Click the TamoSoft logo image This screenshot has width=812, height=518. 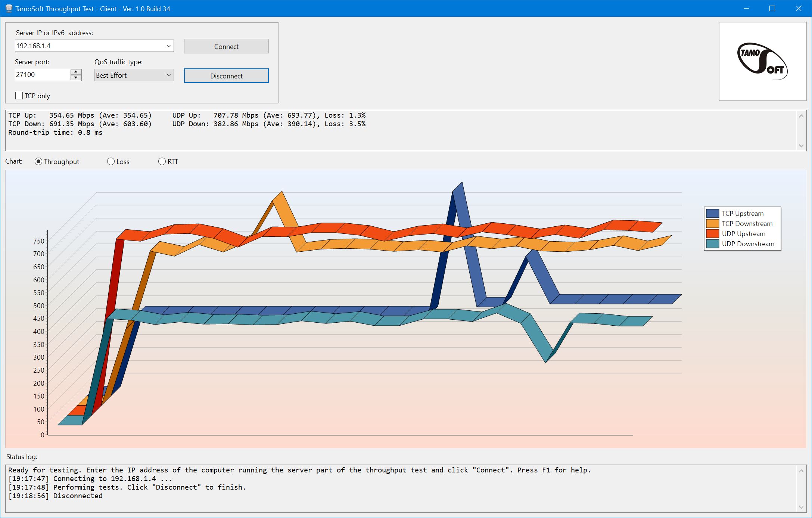(x=763, y=62)
